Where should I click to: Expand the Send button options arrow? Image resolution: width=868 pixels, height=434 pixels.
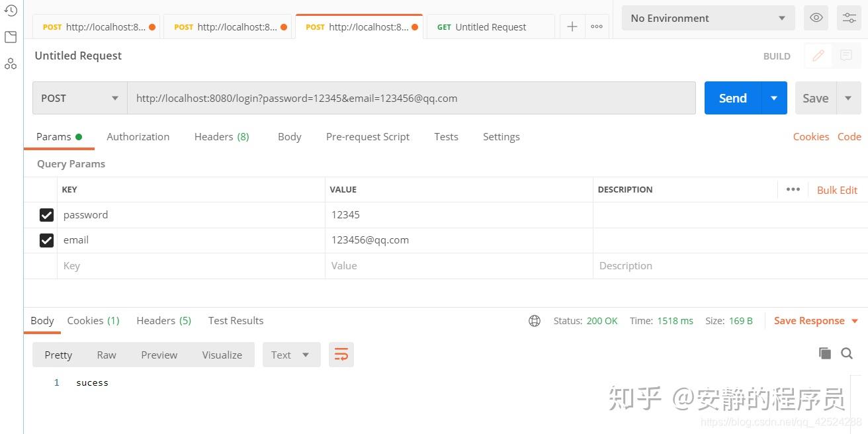point(774,97)
